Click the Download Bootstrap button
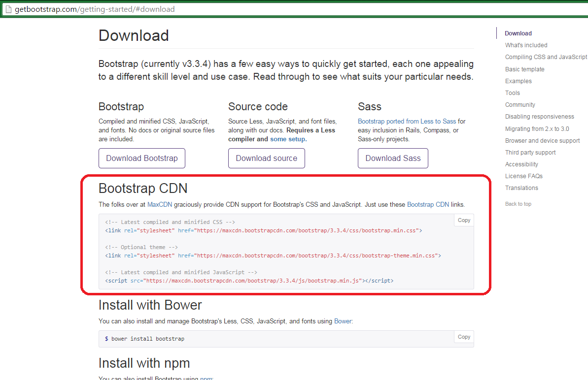588x380 pixels. point(141,158)
